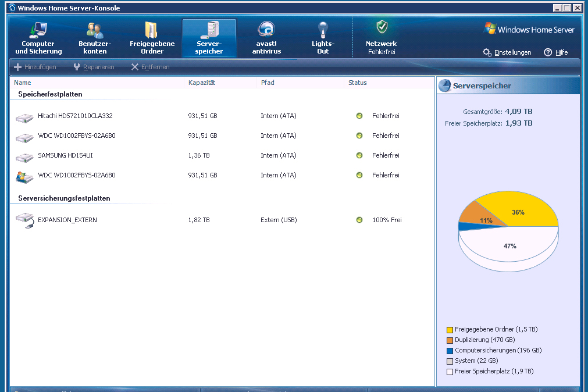Click 1,36 TB capacity value
The height and width of the screenshot is (392, 588).
[x=199, y=155]
